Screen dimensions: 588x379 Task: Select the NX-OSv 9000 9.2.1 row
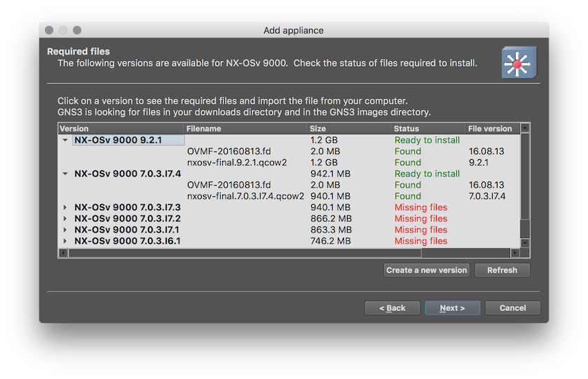pyautogui.click(x=289, y=140)
